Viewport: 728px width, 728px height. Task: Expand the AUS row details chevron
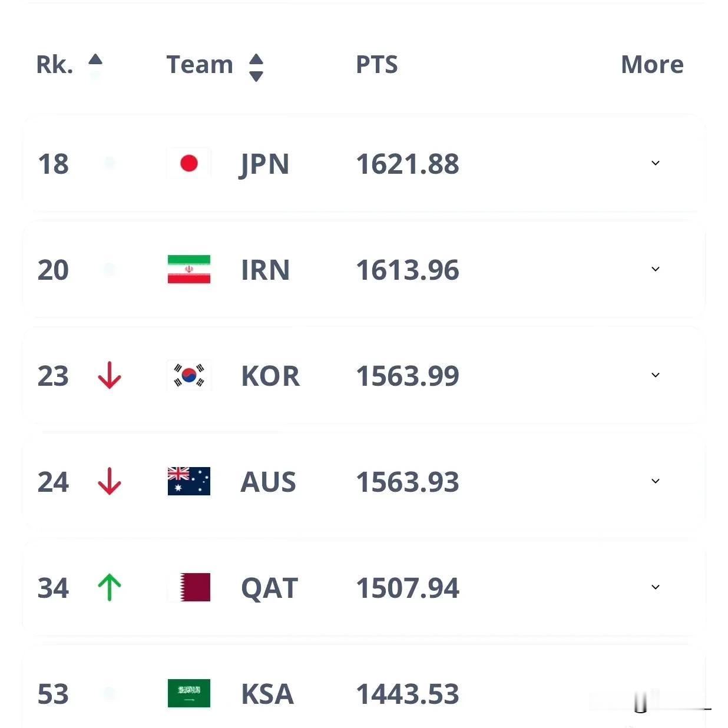pyautogui.click(x=655, y=481)
